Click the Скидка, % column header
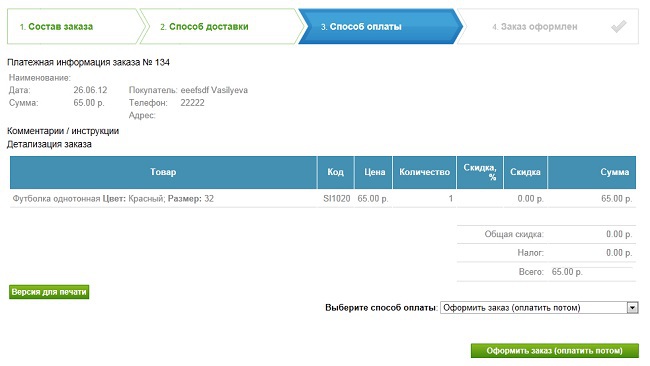This screenshot has height=366, width=650. click(480, 172)
